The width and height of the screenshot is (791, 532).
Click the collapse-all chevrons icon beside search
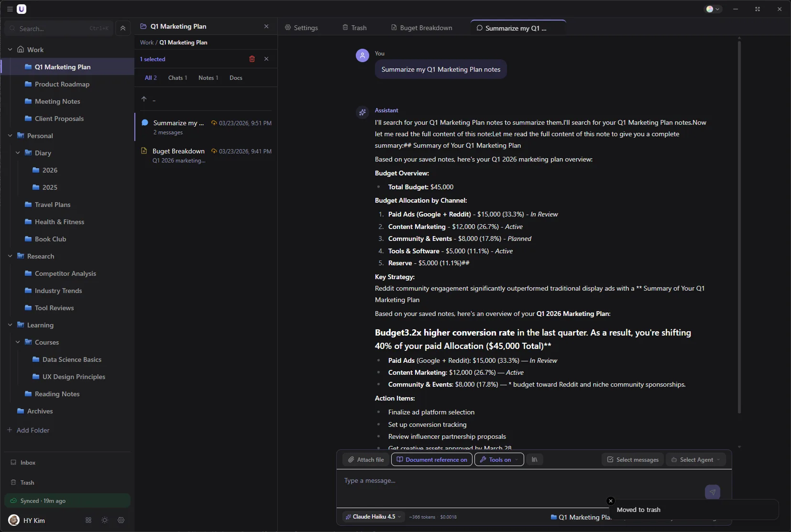pyautogui.click(x=123, y=28)
